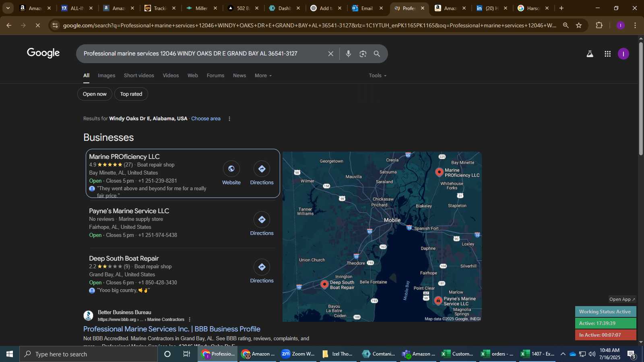Switch to News results tab
Screen dimensions: 644x362
click(239, 76)
